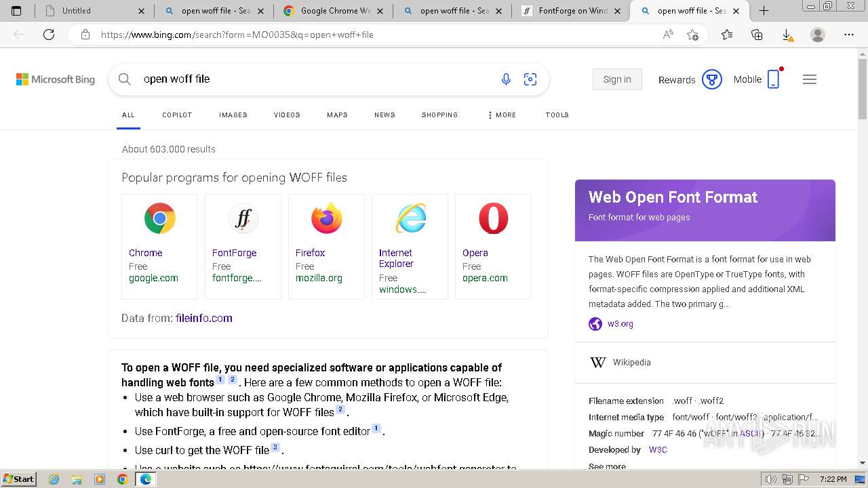Open the Downloads icon

click(787, 35)
